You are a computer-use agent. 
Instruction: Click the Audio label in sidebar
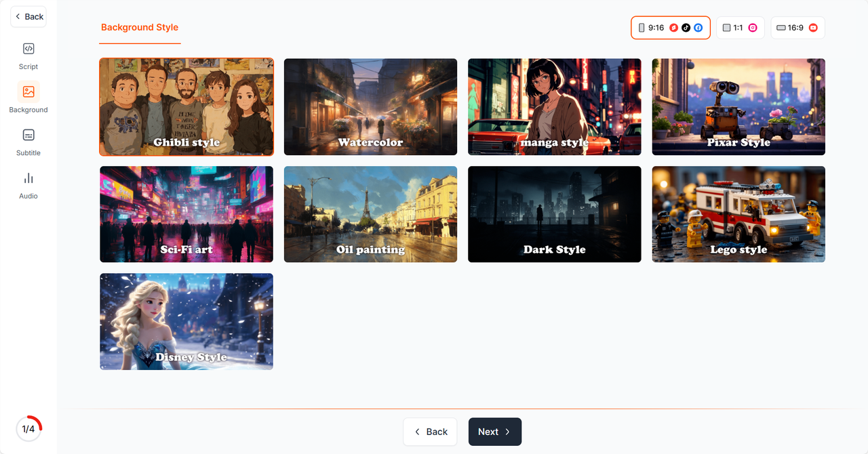coord(28,196)
